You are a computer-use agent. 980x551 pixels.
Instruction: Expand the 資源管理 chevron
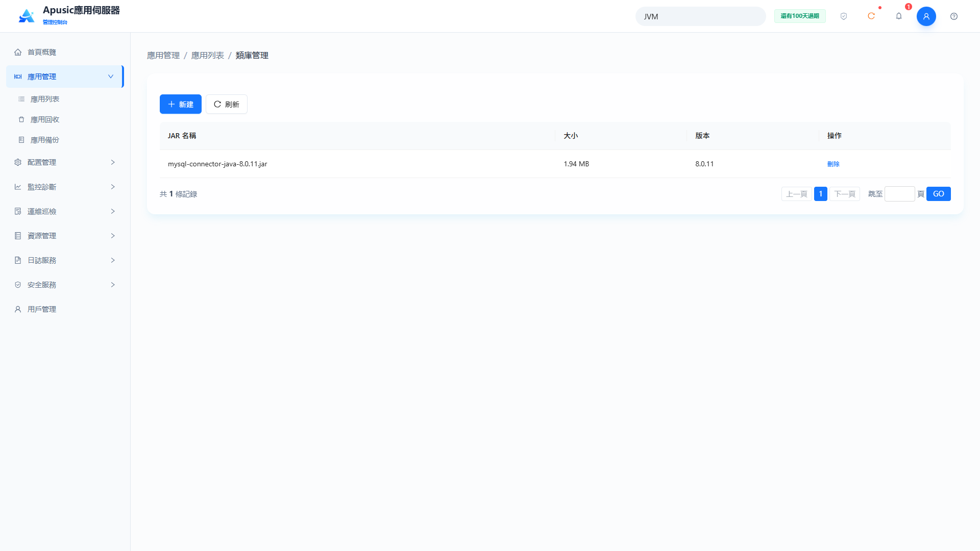click(x=113, y=236)
